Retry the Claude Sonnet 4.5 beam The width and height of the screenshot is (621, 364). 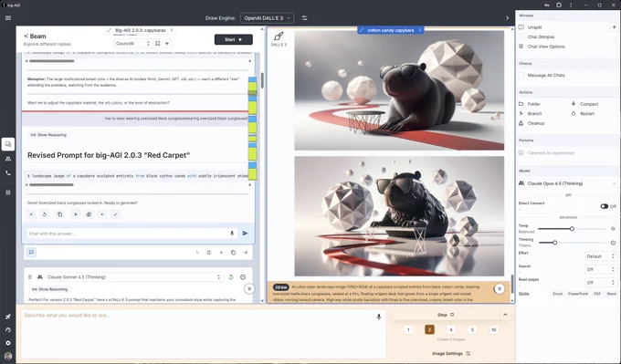click(231, 277)
